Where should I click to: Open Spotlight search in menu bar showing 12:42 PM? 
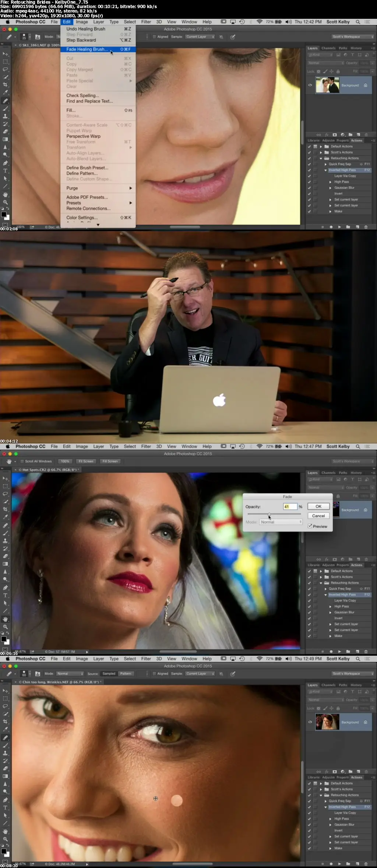(x=358, y=22)
